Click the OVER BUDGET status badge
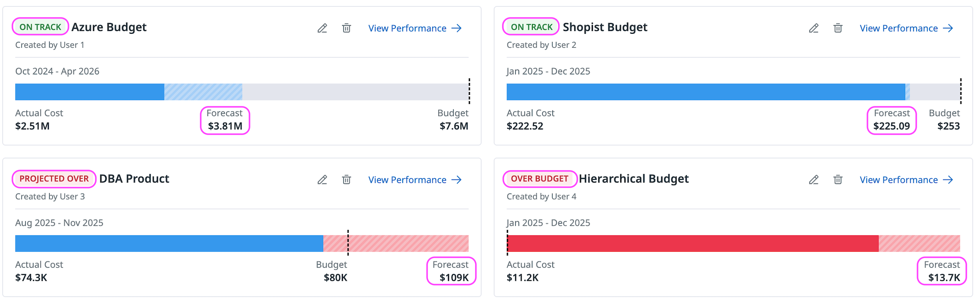The image size is (980, 300). (x=539, y=179)
